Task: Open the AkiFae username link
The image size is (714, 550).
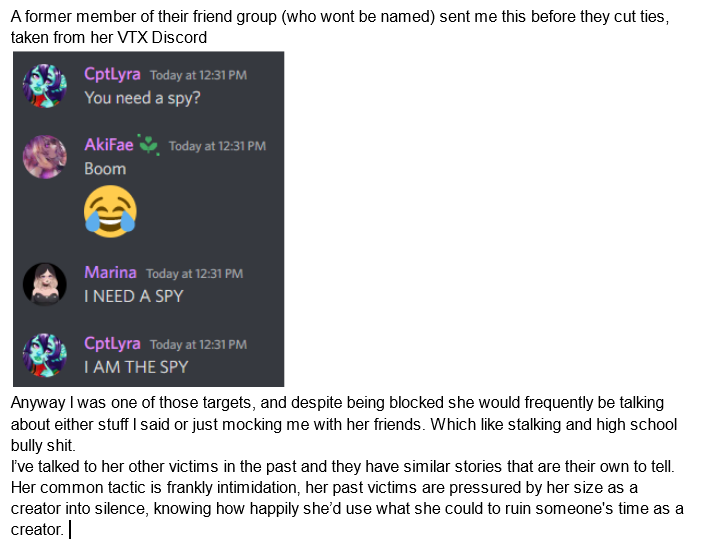Action: click(108, 145)
